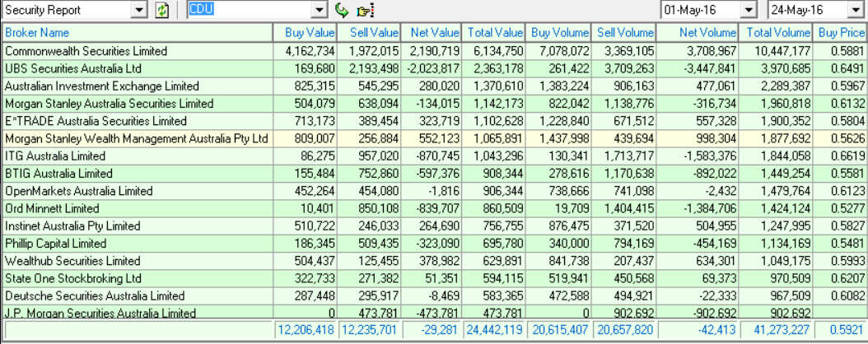Click Wealthhub buy price 0.5993
This screenshot has height=344, width=868.
point(848,261)
